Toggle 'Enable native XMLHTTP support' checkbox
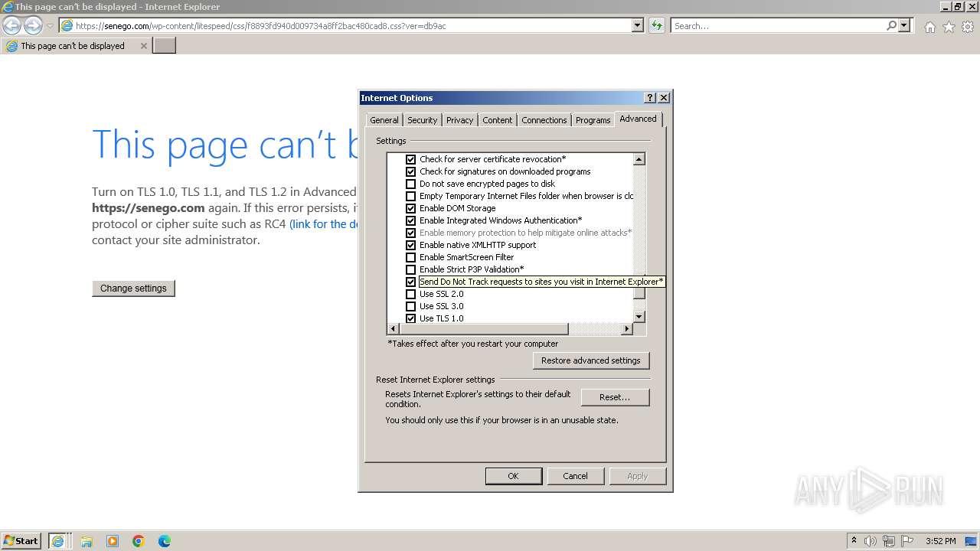 tap(410, 245)
